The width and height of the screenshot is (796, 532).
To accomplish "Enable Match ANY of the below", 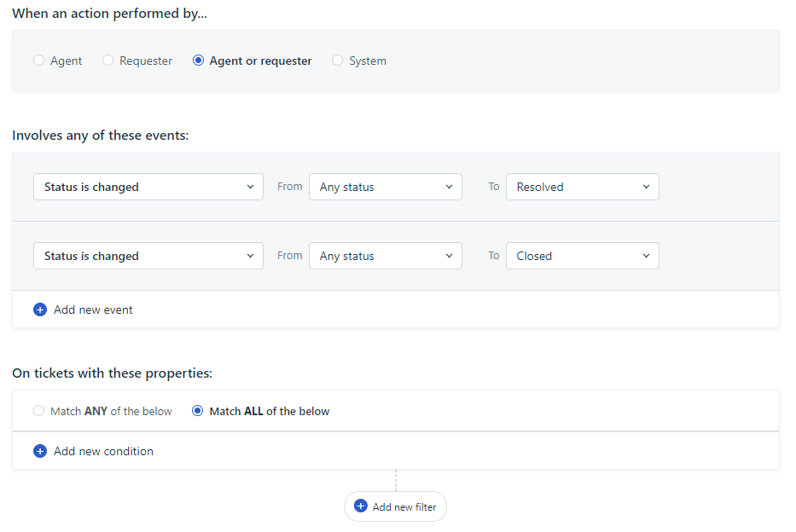I will click(38, 411).
